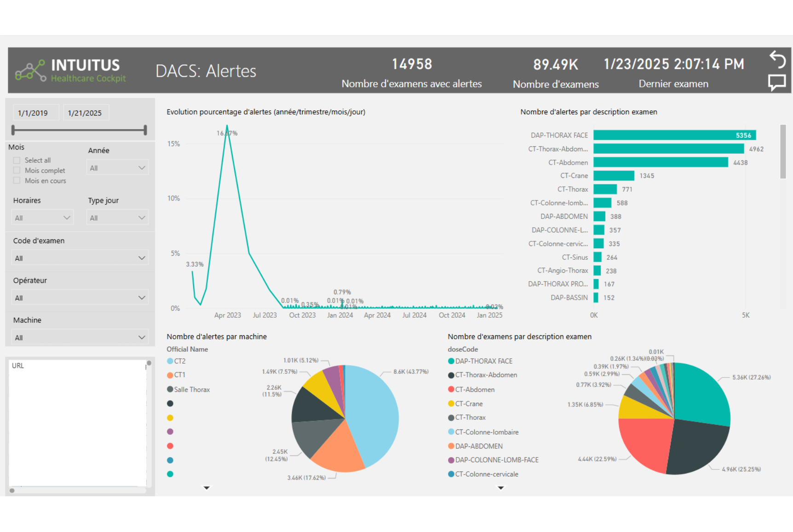
Task: Click the INTUITUS Healthcare Cockpit logo
Action: 70,70
